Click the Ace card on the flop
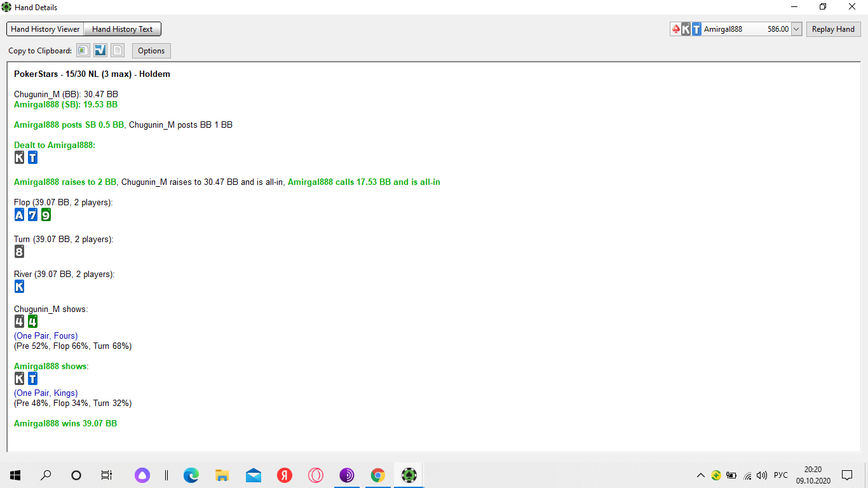Screen dimensions: 868x488 click(19, 215)
